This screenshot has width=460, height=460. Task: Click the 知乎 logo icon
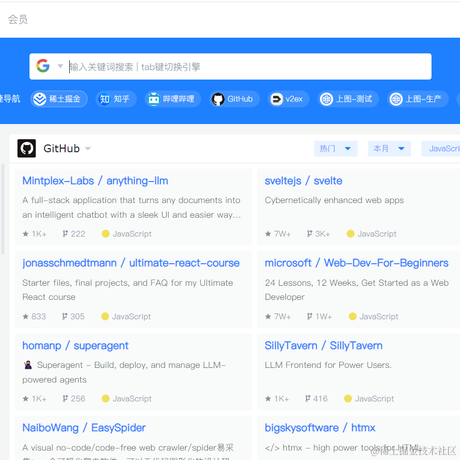(x=105, y=99)
